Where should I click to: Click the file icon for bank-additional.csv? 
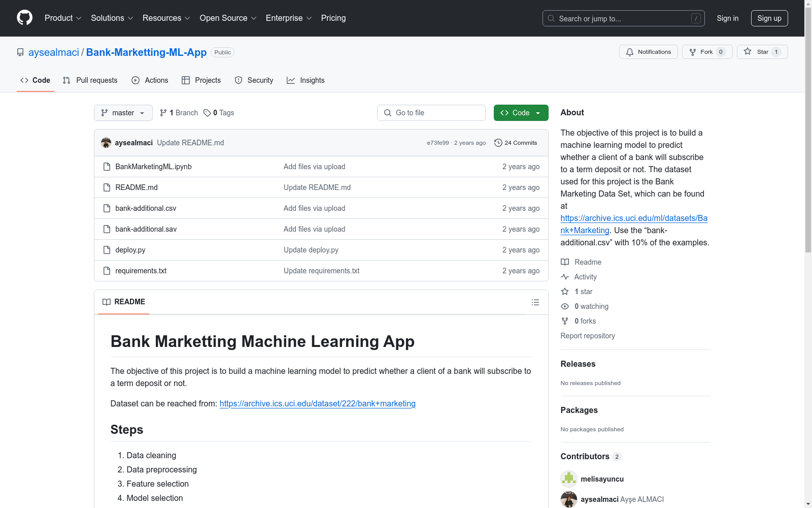pyautogui.click(x=107, y=208)
